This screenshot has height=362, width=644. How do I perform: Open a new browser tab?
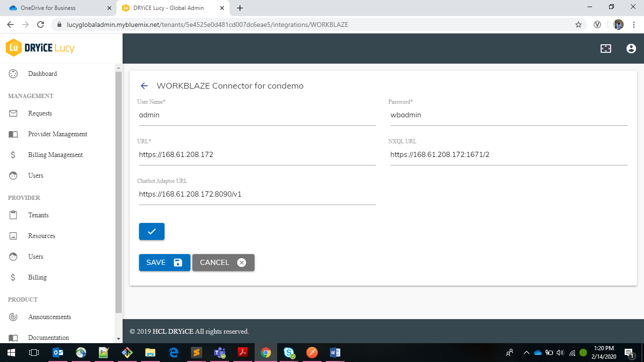(240, 8)
